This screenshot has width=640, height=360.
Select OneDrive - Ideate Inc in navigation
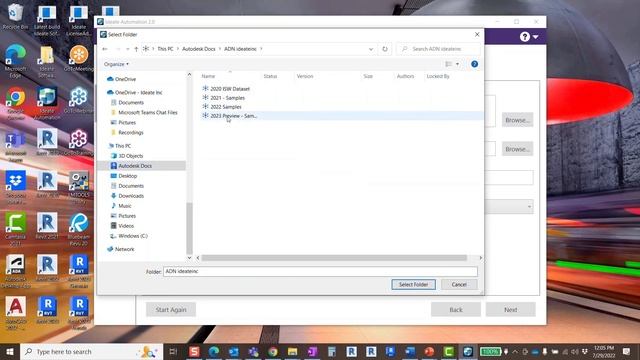(134, 93)
